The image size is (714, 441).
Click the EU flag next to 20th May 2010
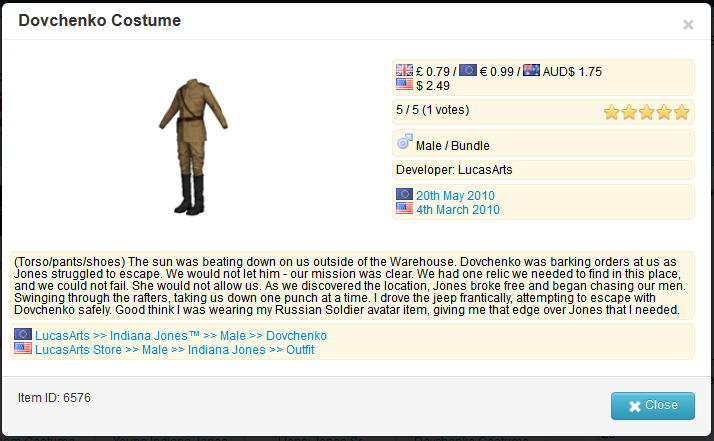point(405,195)
